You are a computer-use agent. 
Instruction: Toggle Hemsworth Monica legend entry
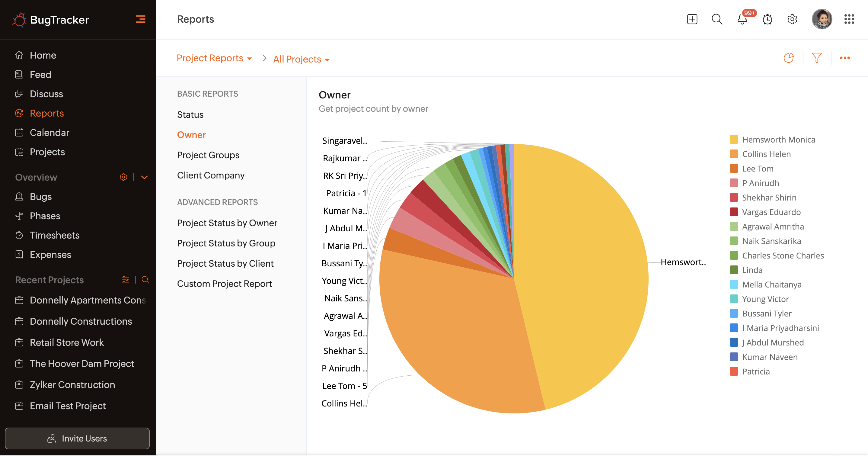tap(778, 140)
